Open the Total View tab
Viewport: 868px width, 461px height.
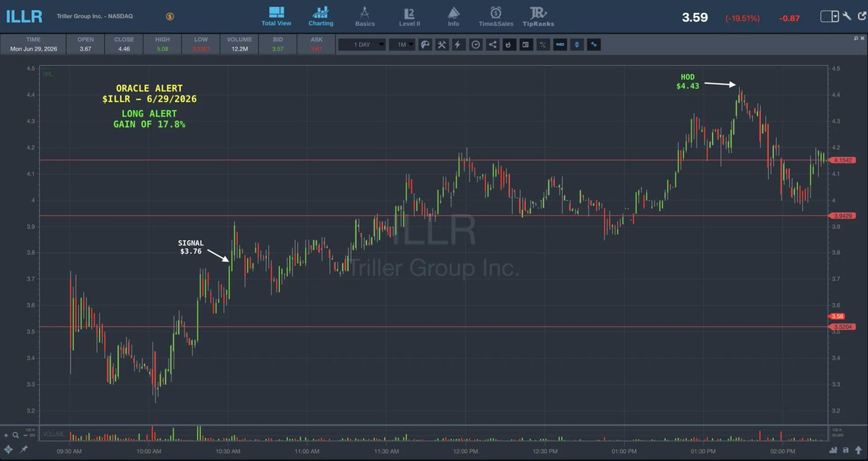tap(276, 16)
